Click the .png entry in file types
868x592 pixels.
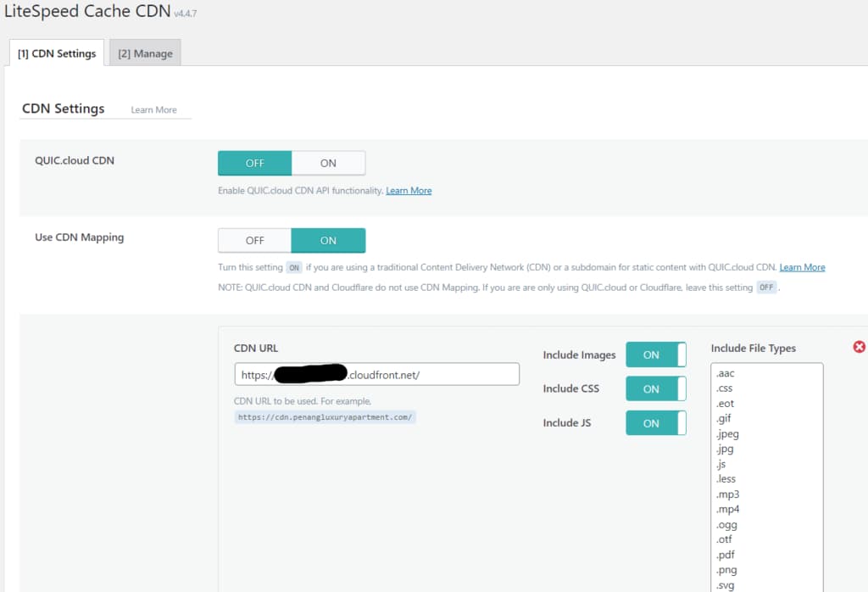coord(726,570)
